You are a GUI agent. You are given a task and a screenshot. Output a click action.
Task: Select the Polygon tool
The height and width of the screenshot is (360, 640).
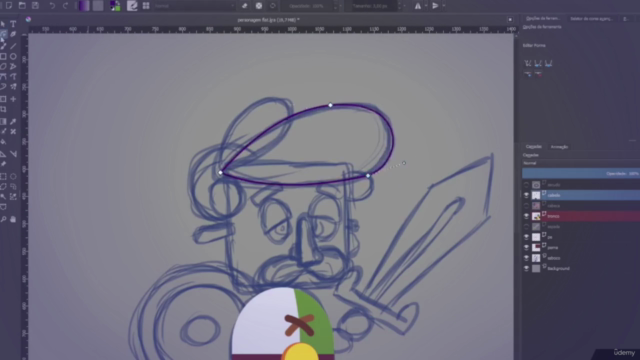(x=3, y=66)
